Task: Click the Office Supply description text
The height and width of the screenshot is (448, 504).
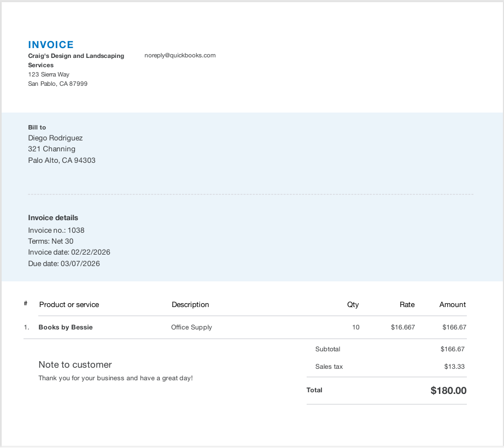Action: (191, 327)
